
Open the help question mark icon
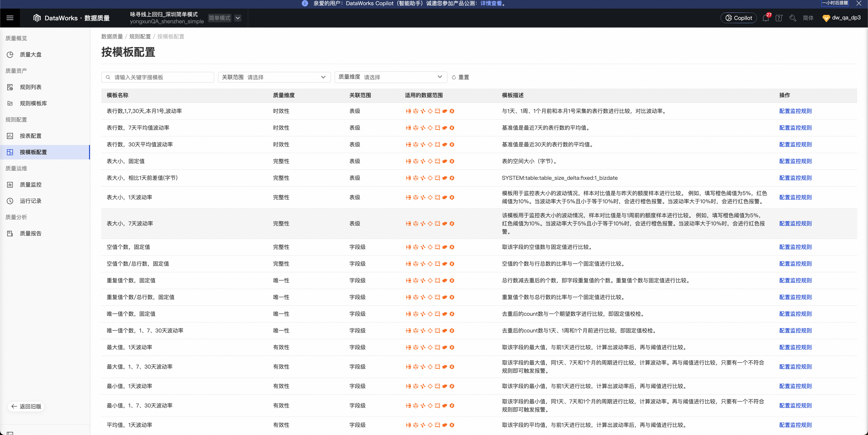pos(779,18)
